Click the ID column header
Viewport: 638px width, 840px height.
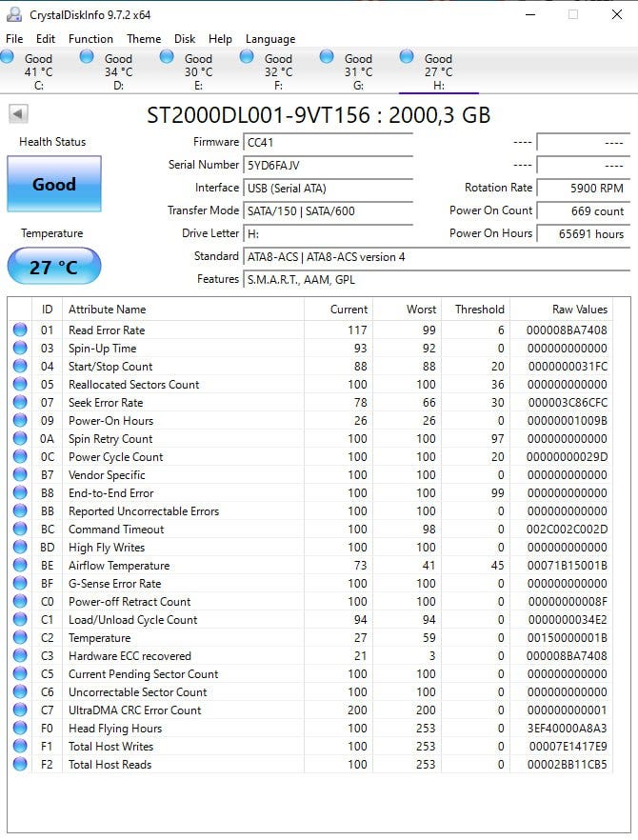point(48,310)
